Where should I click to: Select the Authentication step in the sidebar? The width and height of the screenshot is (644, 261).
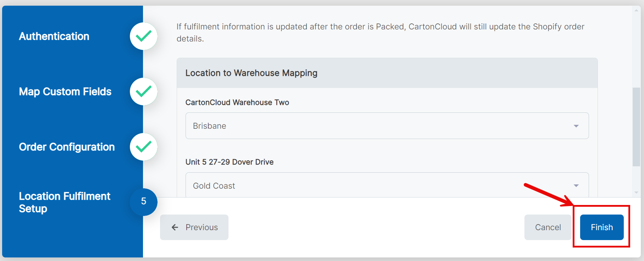point(54,36)
